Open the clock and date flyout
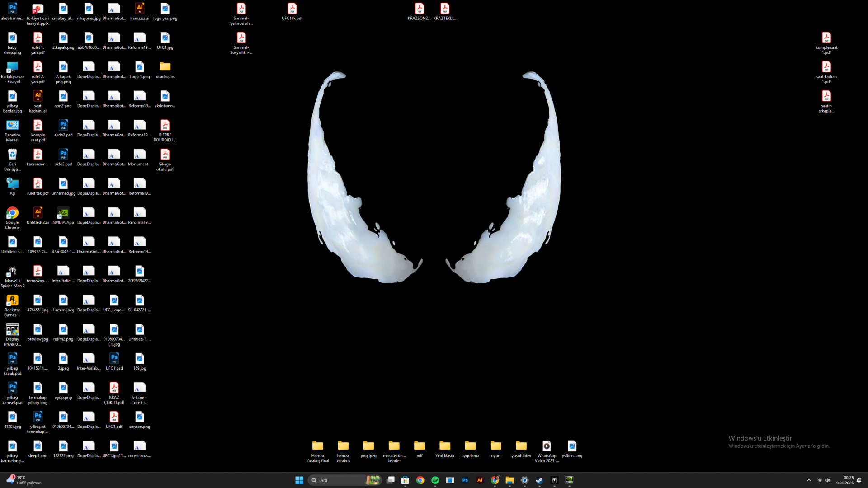Screen dimensions: 868x488 [x=844, y=480]
